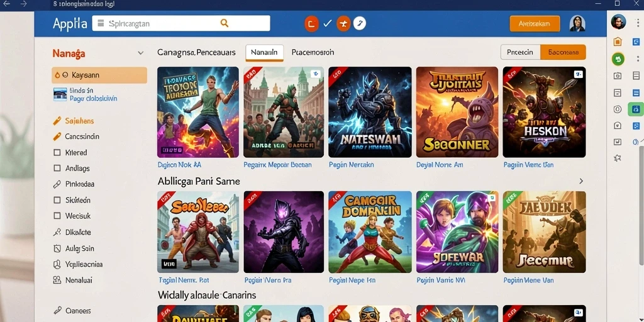Screen dimensions: 644x322
Task: Click the white pencil circle icon in header
Action: pos(359,24)
